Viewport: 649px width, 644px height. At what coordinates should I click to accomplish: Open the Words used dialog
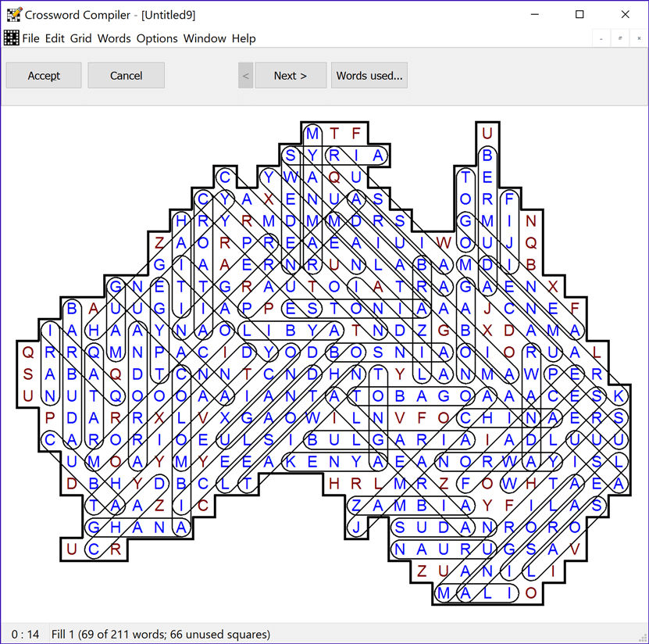tap(368, 75)
